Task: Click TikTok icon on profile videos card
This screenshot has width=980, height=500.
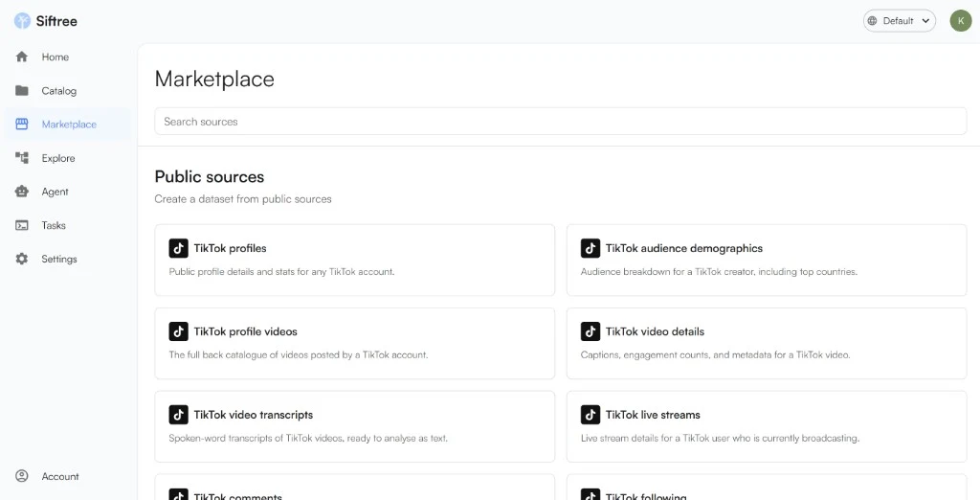Action: click(x=179, y=331)
